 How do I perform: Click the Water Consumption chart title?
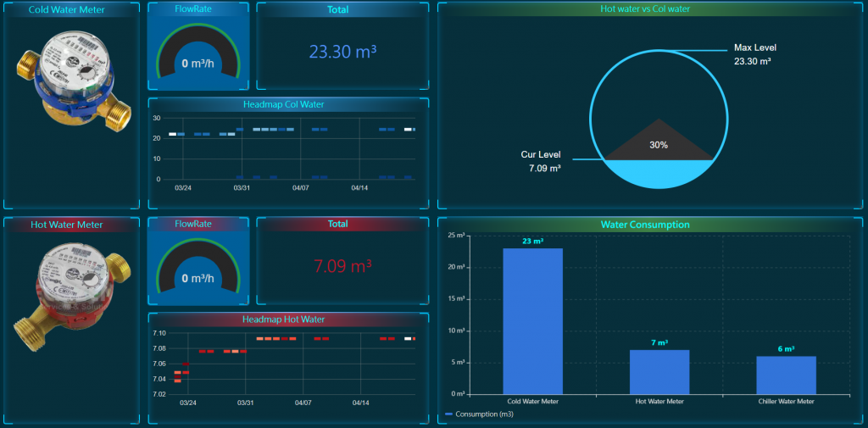pos(644,225)
